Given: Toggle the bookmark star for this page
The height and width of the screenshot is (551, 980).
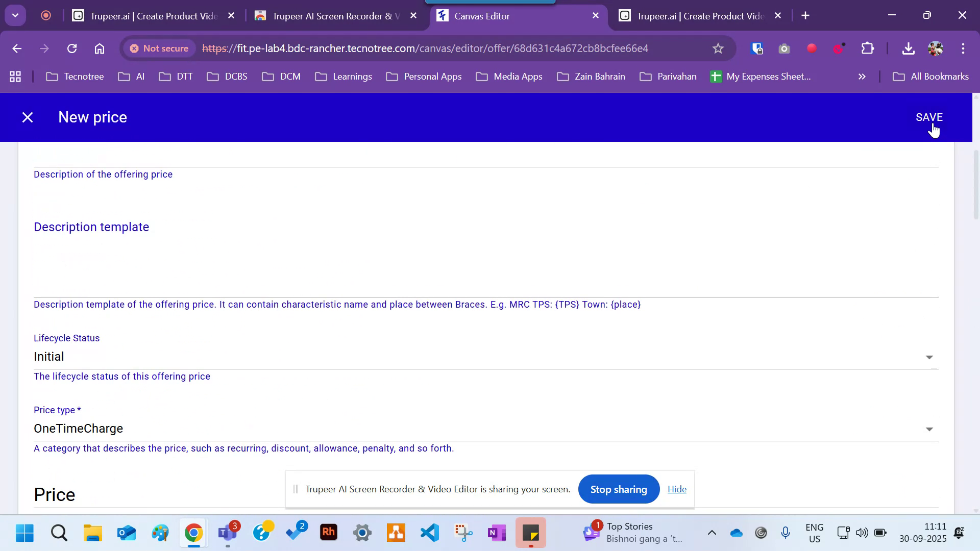Looking at the screenshot, I should click(x=718, y=48).
